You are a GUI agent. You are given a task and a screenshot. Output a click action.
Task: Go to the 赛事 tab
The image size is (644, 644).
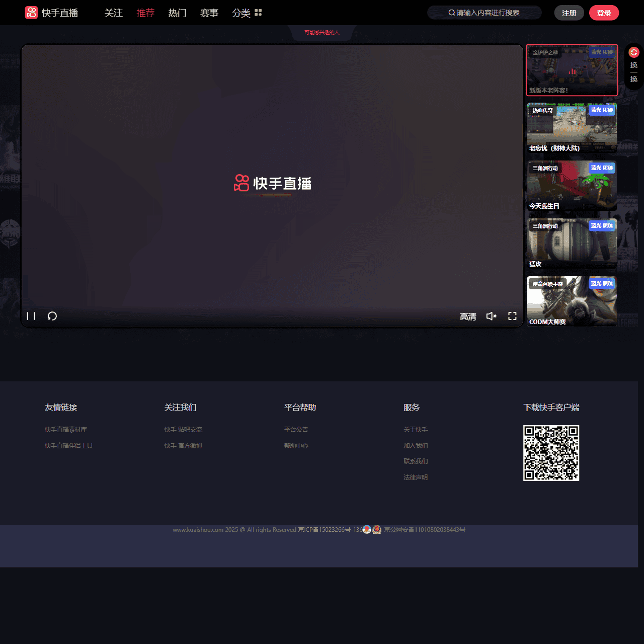pyautogui.click(x=209, y=13)
